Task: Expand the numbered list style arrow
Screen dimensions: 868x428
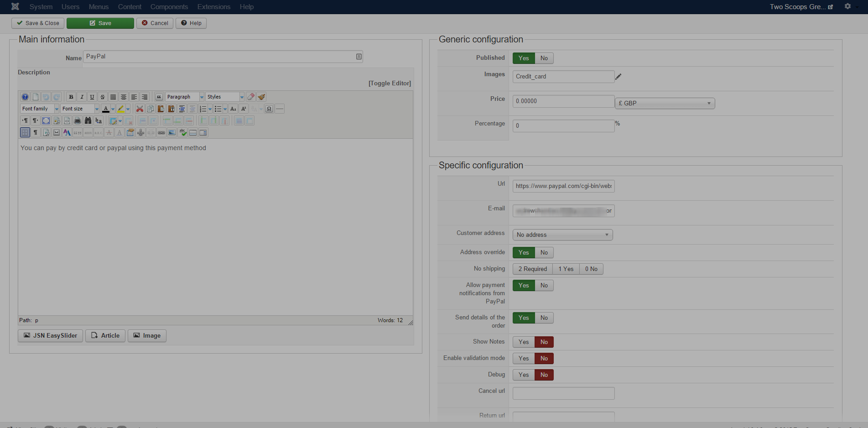Action: 210,109
